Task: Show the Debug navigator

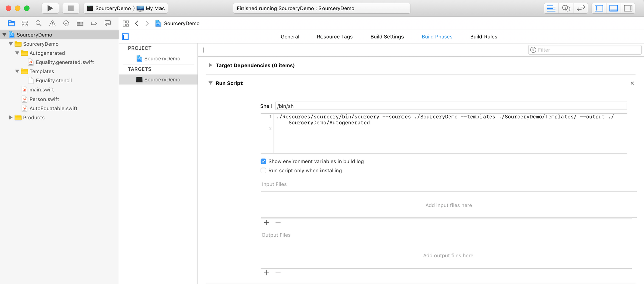Action: (x=80, y=23)
